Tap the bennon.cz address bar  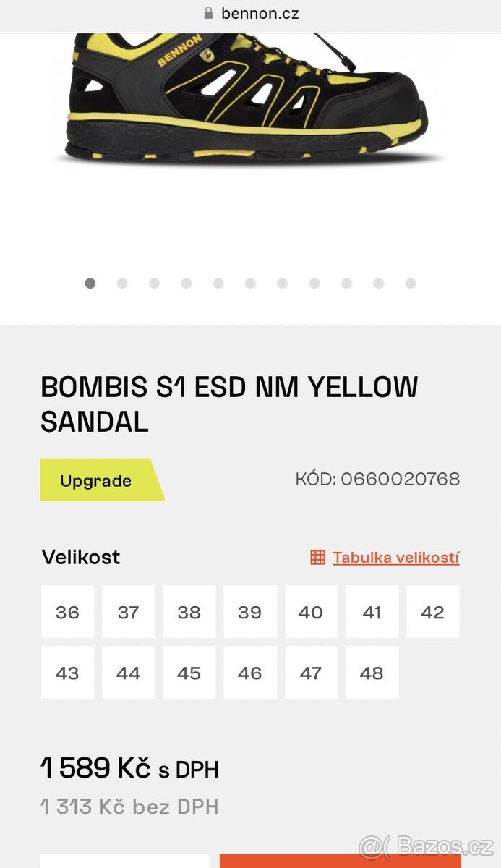(251, 14)
